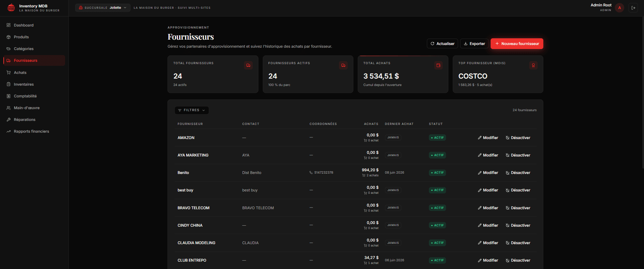Click the CLUB ENTREPO supplier name

tap(192, 260)
